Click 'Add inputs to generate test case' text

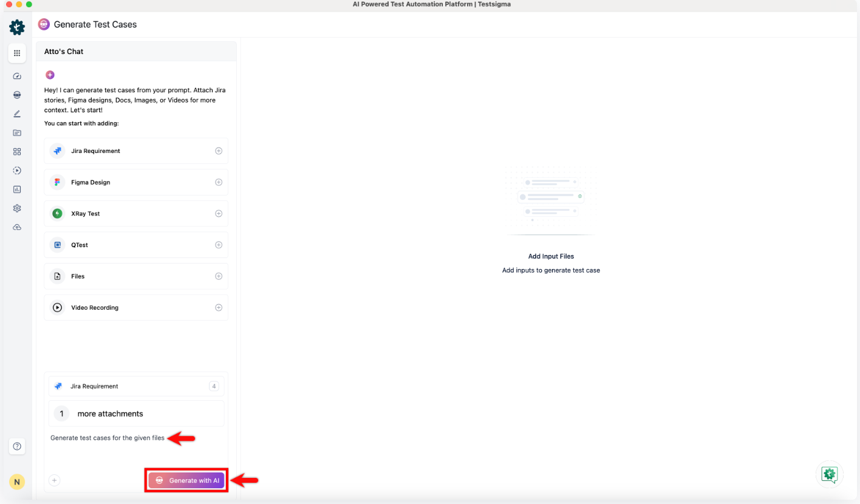[551, 270]
